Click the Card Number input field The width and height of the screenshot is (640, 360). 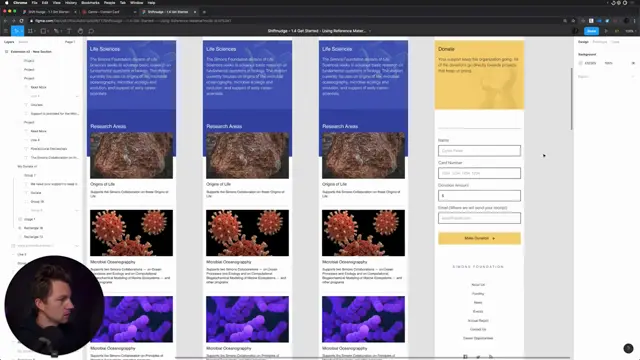tap(479, 173)
